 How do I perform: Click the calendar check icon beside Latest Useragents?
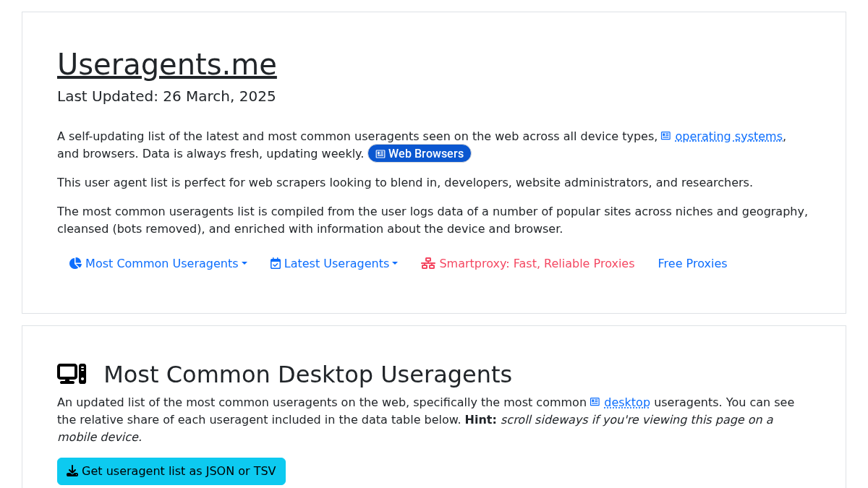276,263
